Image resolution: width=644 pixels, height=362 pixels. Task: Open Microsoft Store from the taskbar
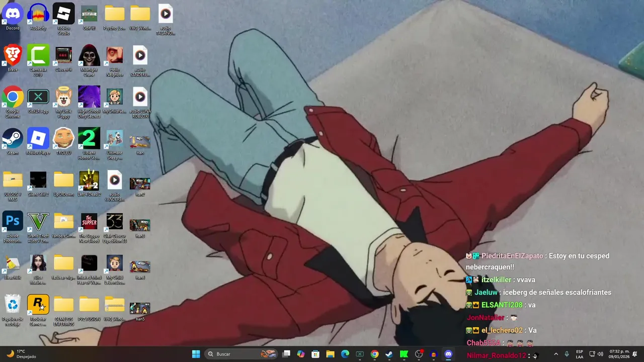[x=315, y=354]
